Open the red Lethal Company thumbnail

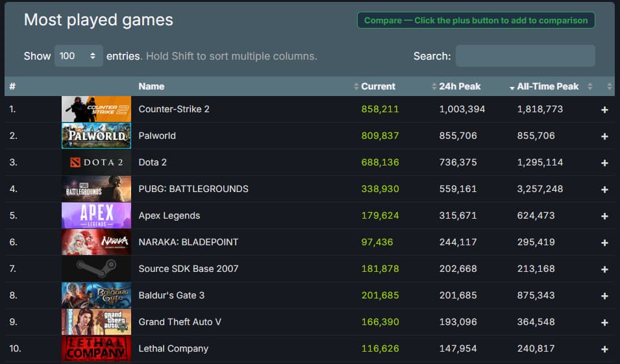[x=96, y=348]
